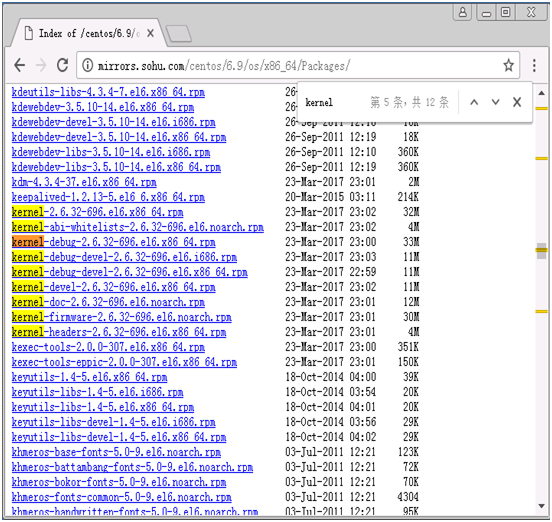Open kernel-headers-2.6.32-696 rpm link

(x=119, y=332)
